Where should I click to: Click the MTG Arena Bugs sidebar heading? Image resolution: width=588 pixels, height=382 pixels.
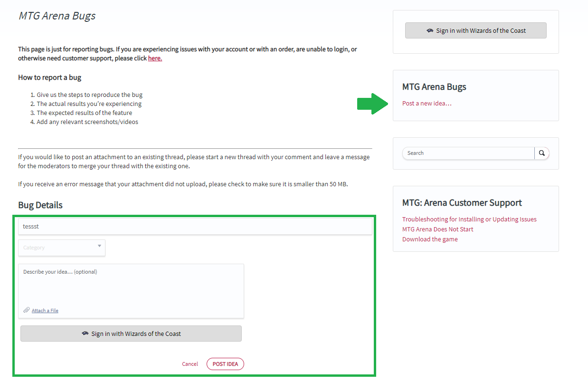click(434, 87)
